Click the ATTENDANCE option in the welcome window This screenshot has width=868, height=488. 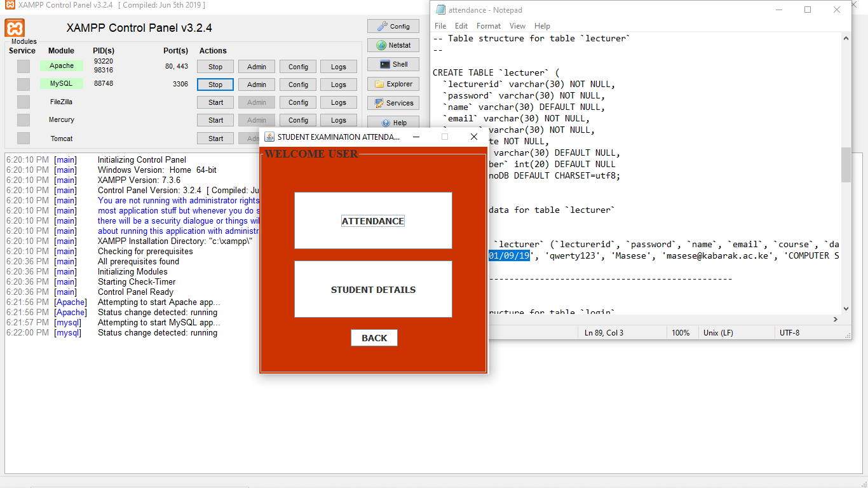(x=372, y=220)
